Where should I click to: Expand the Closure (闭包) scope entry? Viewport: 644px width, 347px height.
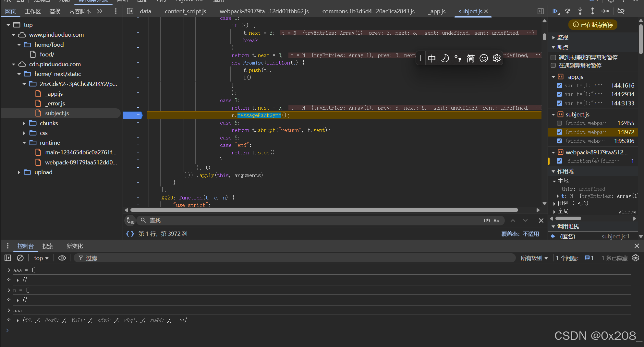click(x=554, y=204)
